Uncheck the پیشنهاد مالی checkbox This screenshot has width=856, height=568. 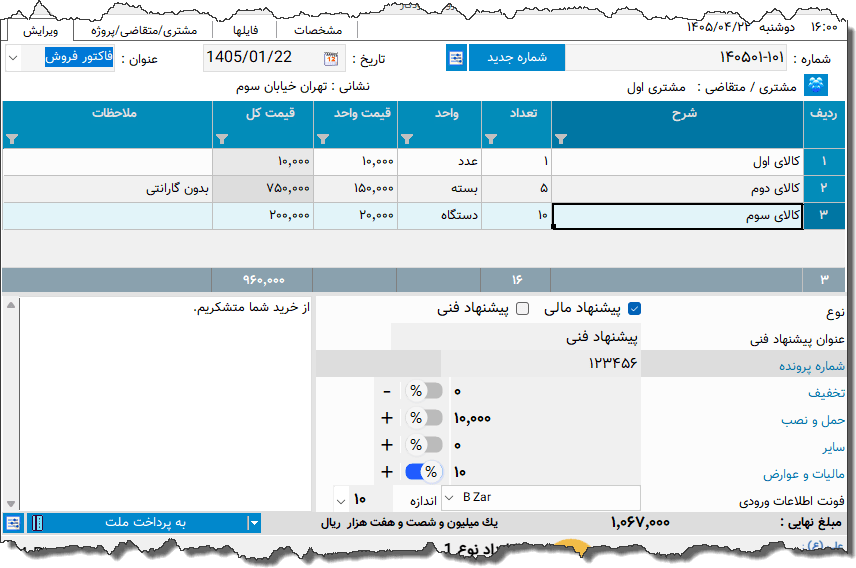point(634,309)
